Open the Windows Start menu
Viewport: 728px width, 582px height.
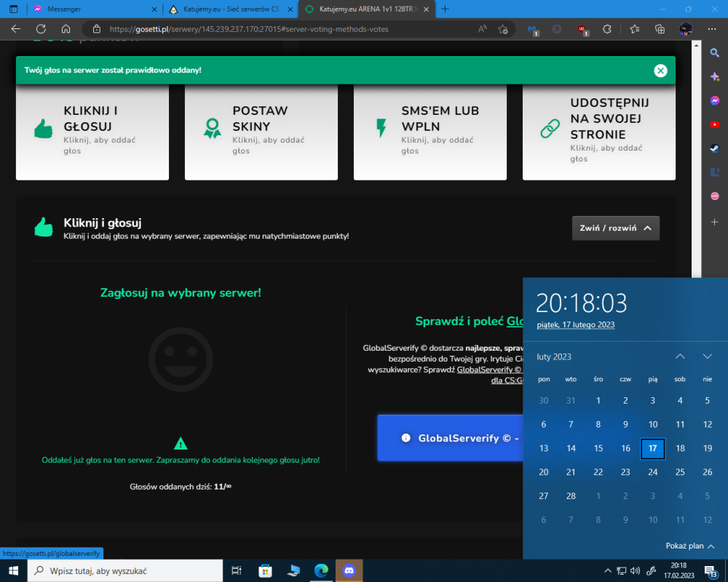tap(13, 570)
